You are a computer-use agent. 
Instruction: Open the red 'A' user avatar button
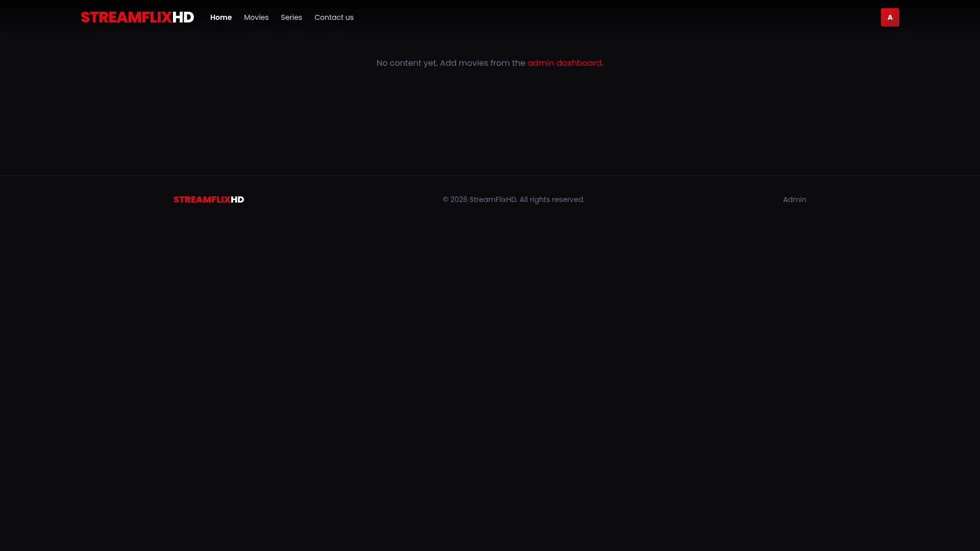pos(890,17)
